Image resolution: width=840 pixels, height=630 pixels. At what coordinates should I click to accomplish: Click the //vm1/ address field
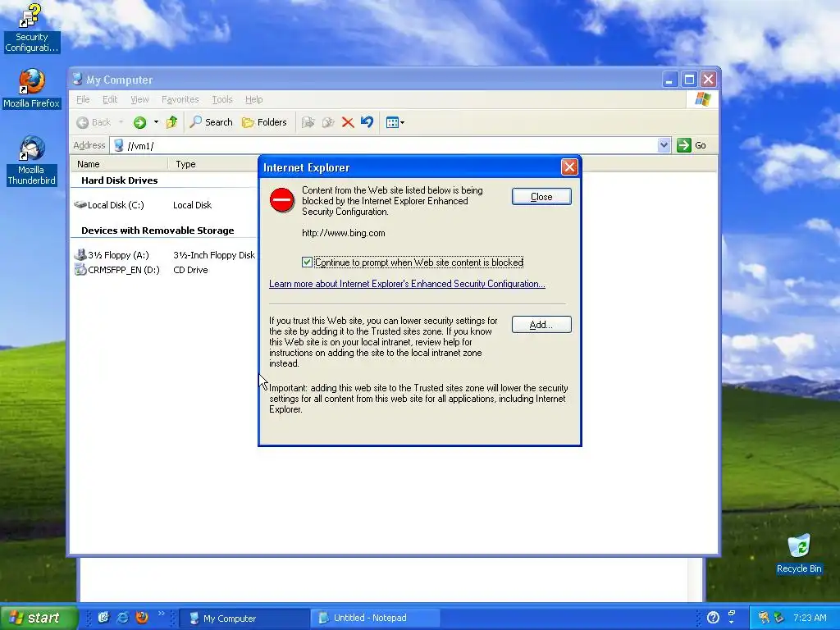pyautogui.click(x=384, y=145)
